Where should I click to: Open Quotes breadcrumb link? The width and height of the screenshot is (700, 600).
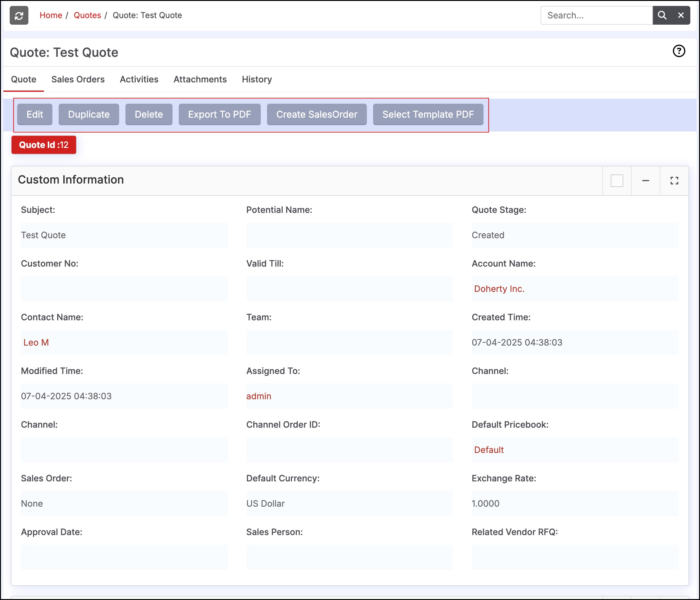coord(87,15)
